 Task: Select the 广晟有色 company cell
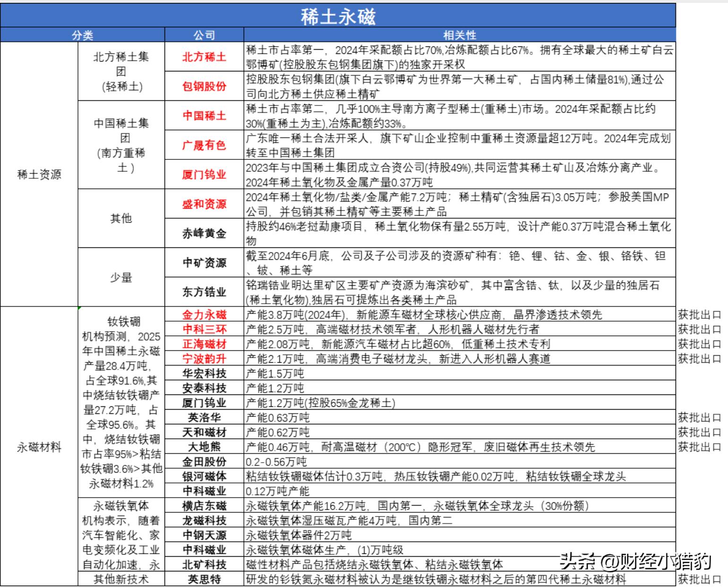pyautogui.click(x=204, y=145)
